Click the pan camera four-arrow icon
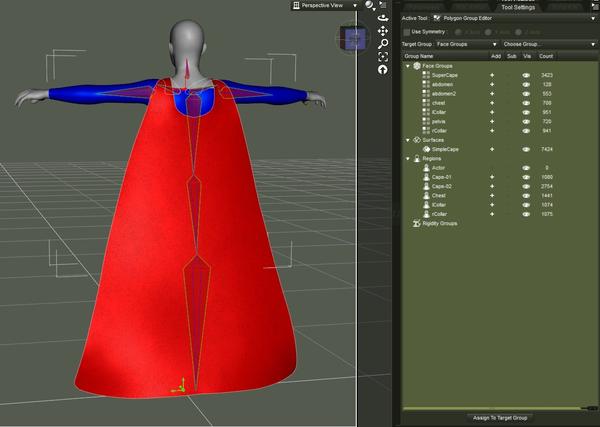Screen dimensions: 600x427 pyautogui.click(x=383, y=31)
